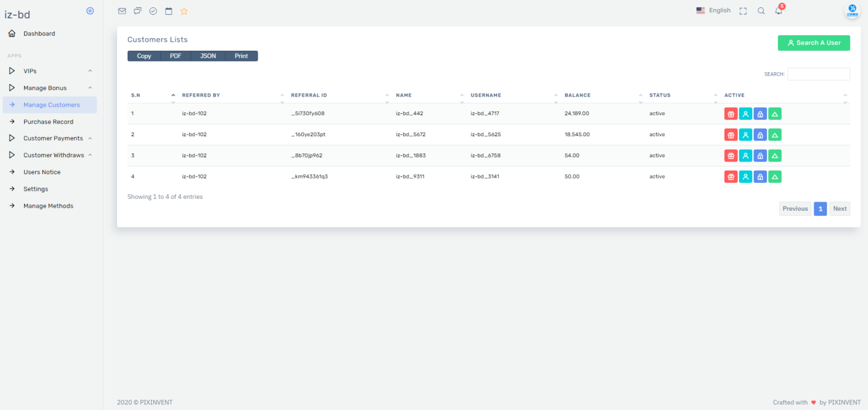This screenshot has width=868, height=410.
Task: Click the red gift icon for iz-bd_4717
Action: pos(731,114)
